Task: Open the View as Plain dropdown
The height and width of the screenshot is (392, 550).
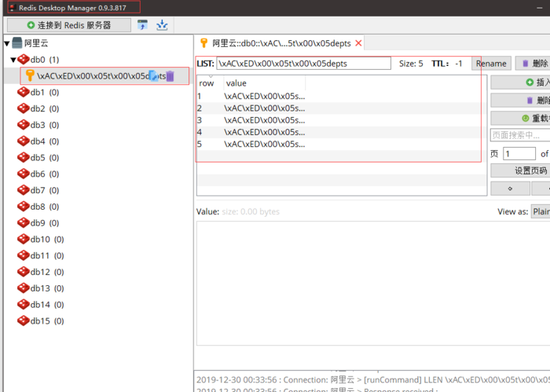Action: click(541, 211)
